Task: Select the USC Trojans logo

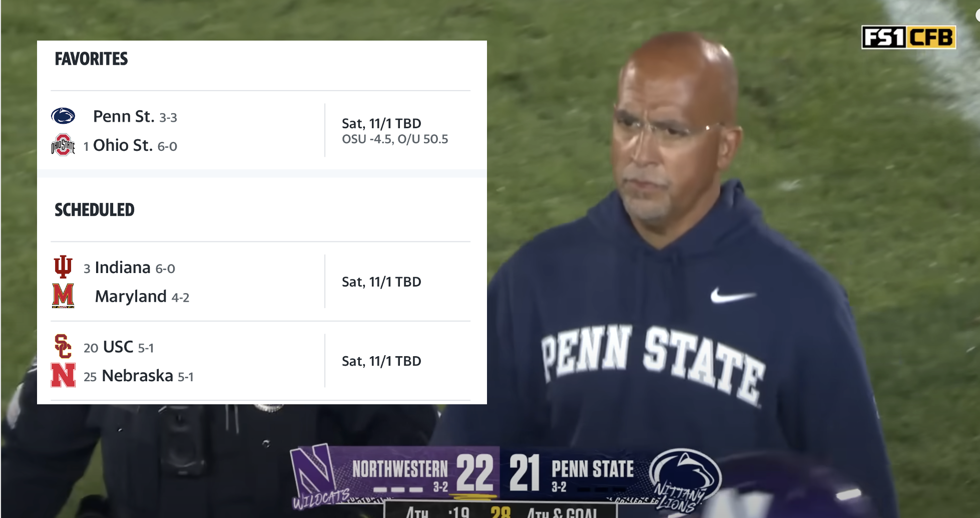Action: (63, 346)
